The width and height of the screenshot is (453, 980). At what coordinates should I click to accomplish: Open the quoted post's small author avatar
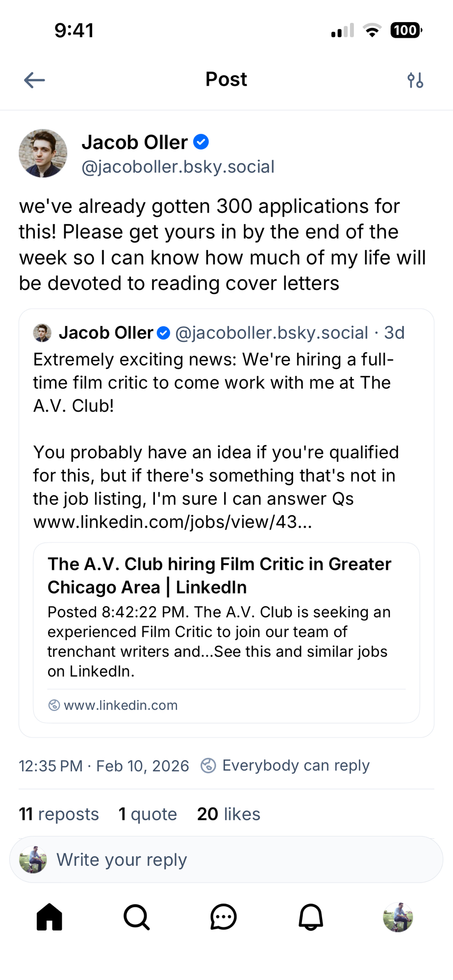(42, 333)
